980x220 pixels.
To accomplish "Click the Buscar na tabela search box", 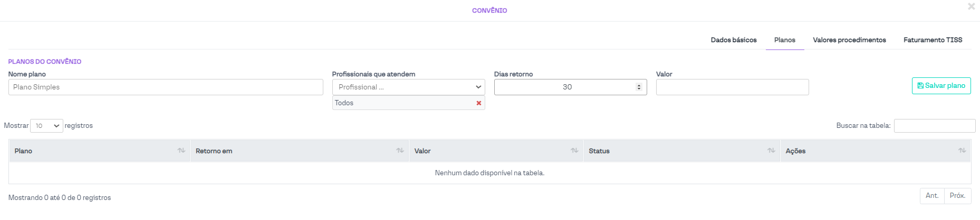I will pyautogui.click(x=934, y=126).
